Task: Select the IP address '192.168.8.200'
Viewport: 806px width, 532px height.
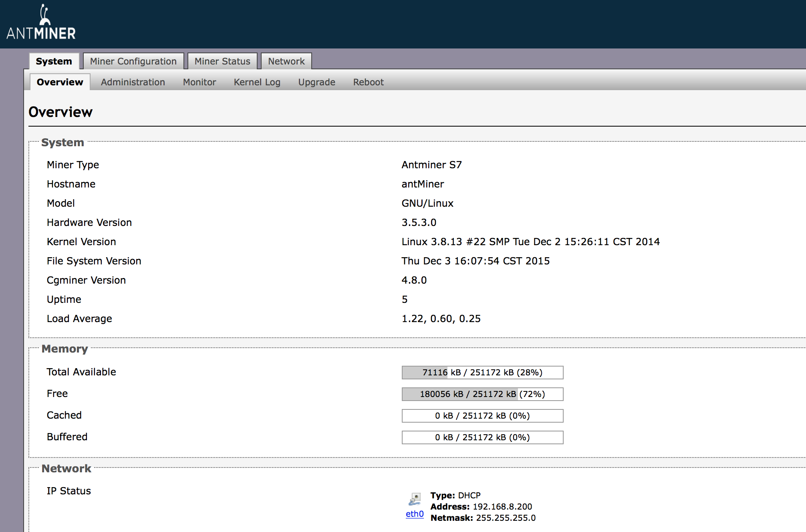Action: pyautogui.click(x=502, y=507)
